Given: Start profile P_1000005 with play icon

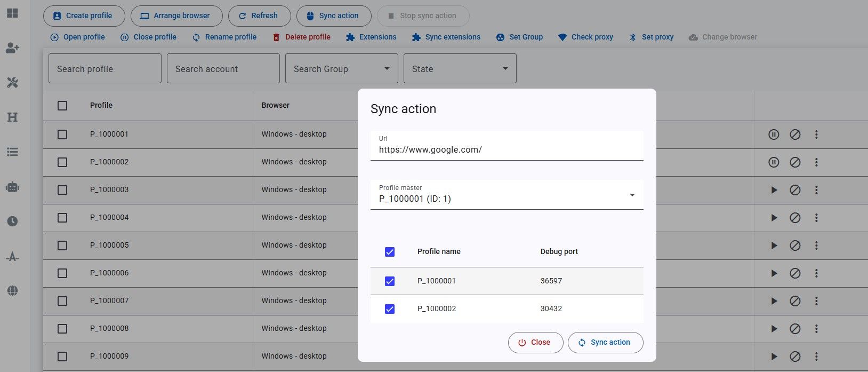Looking at the screenshot, I should click(x=774, y=246).
